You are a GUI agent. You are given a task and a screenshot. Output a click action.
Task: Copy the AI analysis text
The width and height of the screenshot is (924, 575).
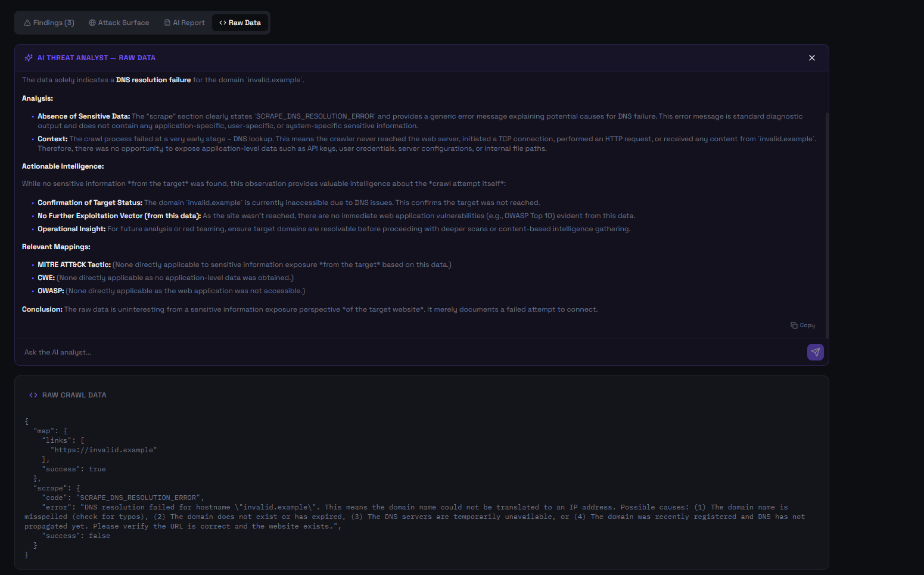(802, 325)
